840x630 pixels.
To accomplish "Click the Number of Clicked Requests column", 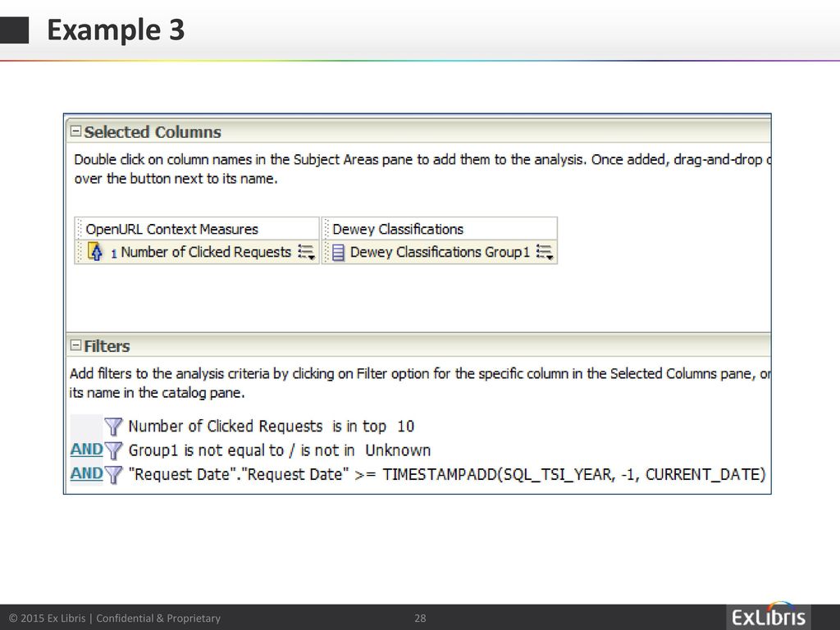I will tap(206, 253).
